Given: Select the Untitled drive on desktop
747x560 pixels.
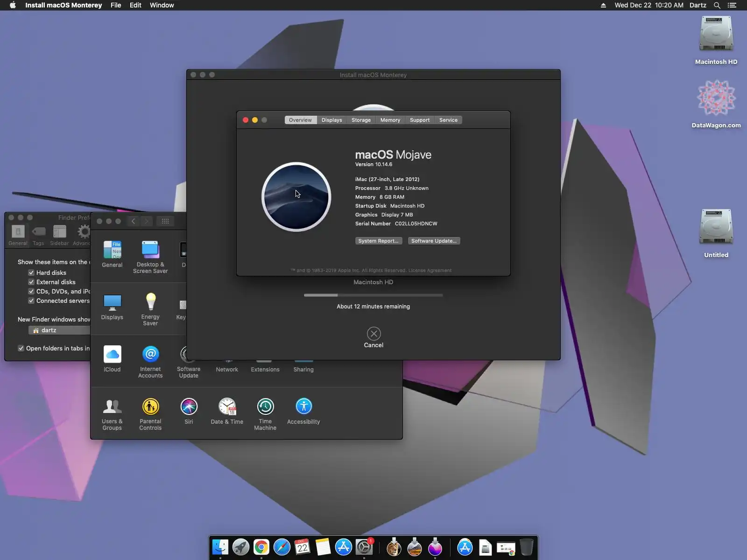Looking at the screenshot, I should tap(716, 233).
